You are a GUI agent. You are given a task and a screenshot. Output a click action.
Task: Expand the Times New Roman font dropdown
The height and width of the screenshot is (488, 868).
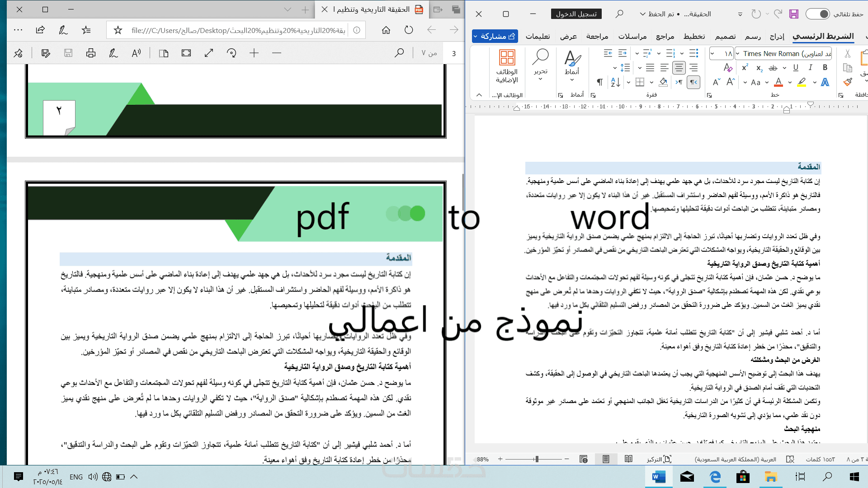pos(738,54)
